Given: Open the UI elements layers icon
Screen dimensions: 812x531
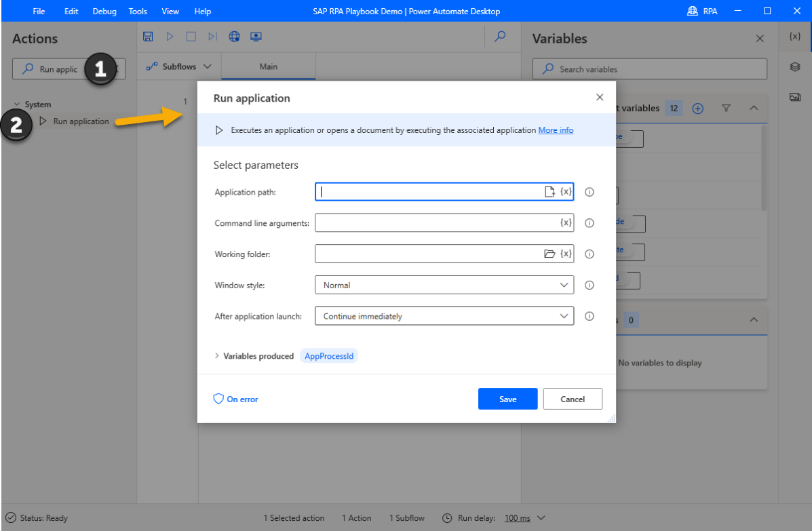Looking at the screenshot, I should 795,66.
